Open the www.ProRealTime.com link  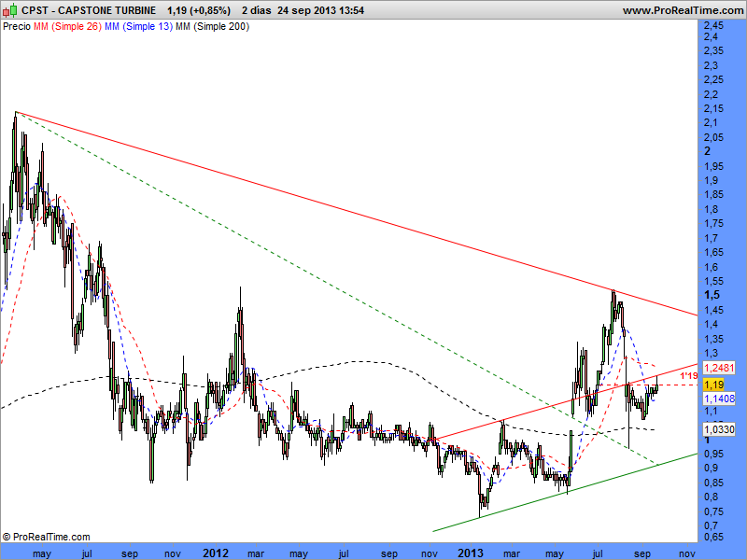tap(684, 10)
